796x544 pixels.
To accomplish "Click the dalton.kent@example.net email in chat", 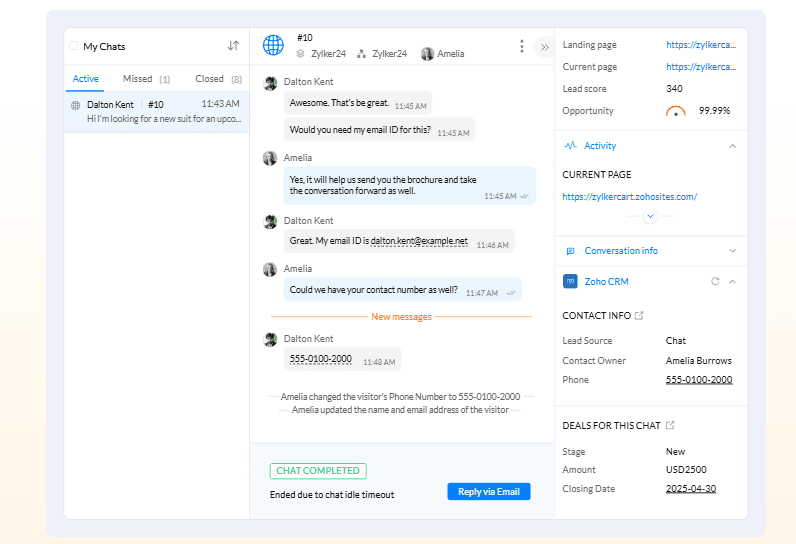I will [x=419, y=241].
